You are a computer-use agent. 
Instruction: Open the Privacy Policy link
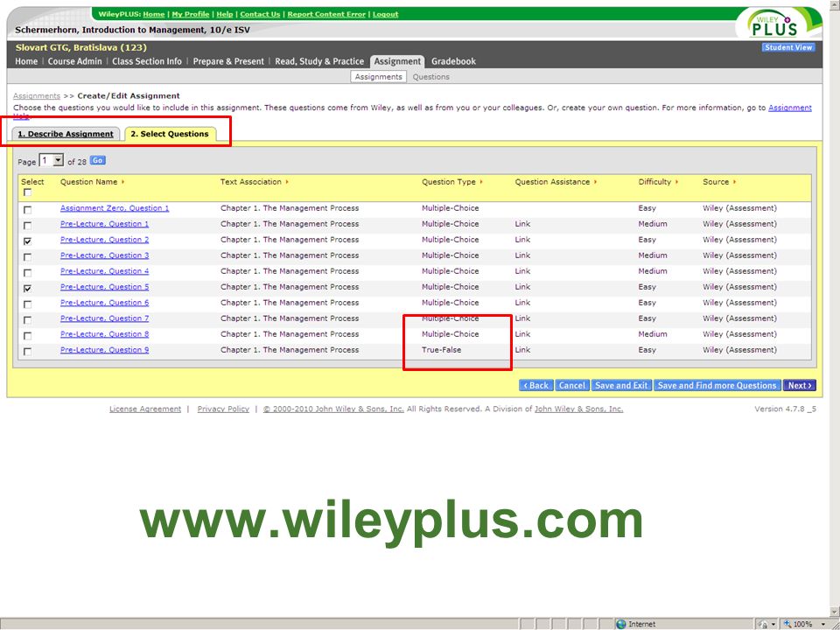(223, 409)
